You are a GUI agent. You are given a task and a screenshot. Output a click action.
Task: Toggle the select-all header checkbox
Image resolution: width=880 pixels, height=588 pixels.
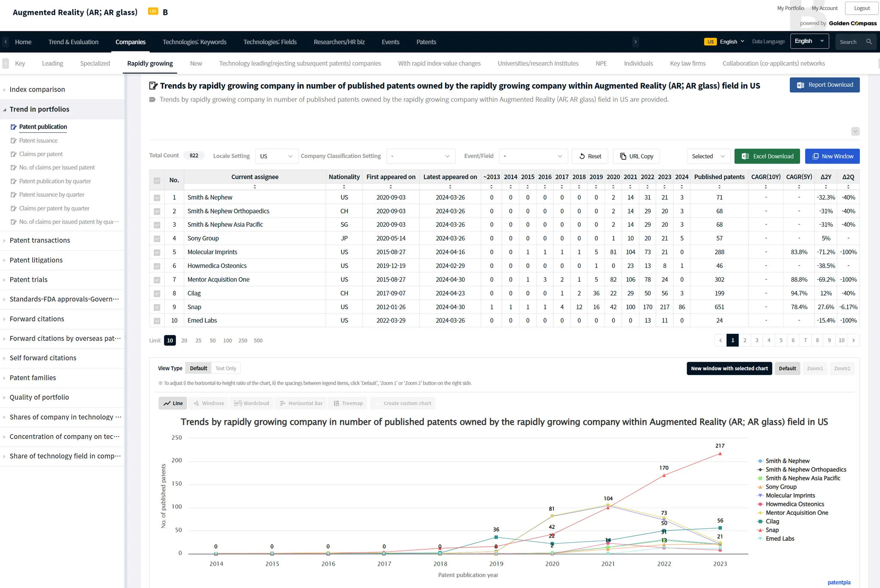(x=157, y=180)
